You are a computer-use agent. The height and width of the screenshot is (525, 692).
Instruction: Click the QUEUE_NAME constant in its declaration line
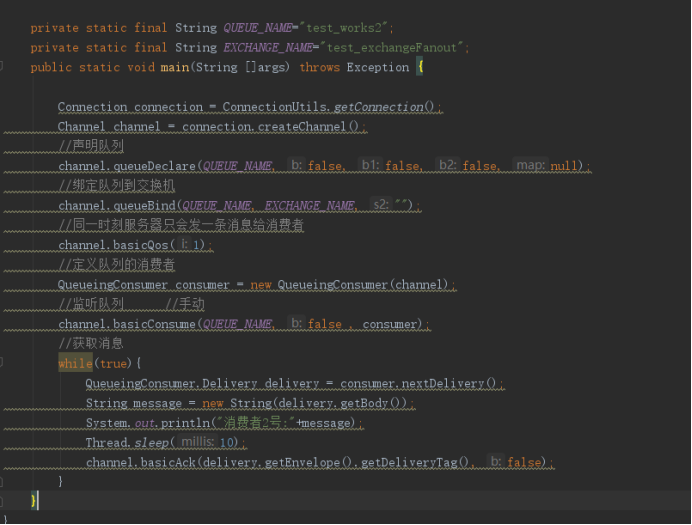(x=258, y=28)
